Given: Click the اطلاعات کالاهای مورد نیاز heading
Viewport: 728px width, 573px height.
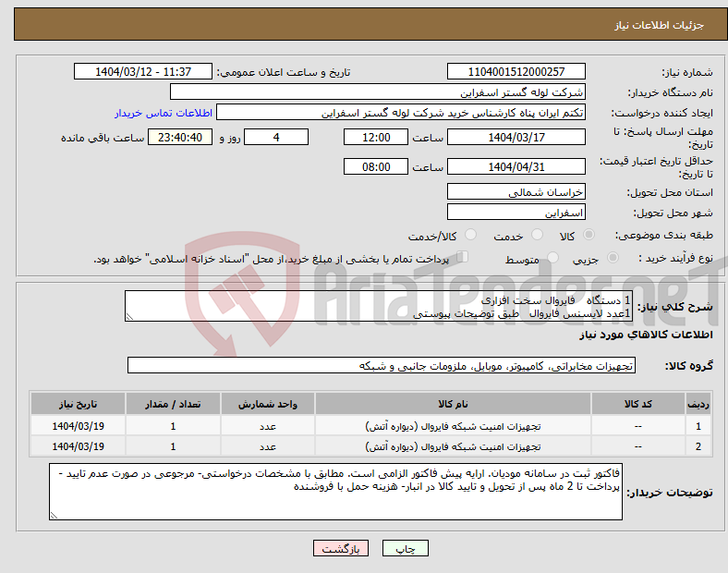Looking at the screenshot, I should point(646,335).
